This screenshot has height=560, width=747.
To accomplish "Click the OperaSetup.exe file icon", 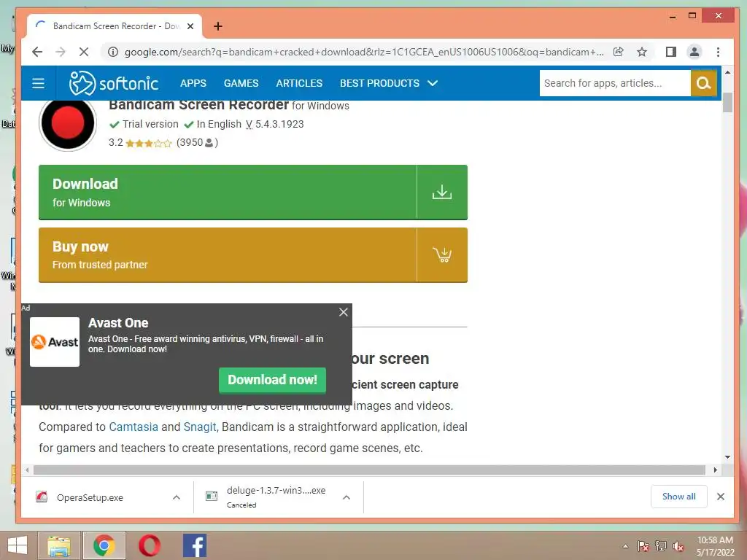I will pyautogui.click(x=42, y=497).
